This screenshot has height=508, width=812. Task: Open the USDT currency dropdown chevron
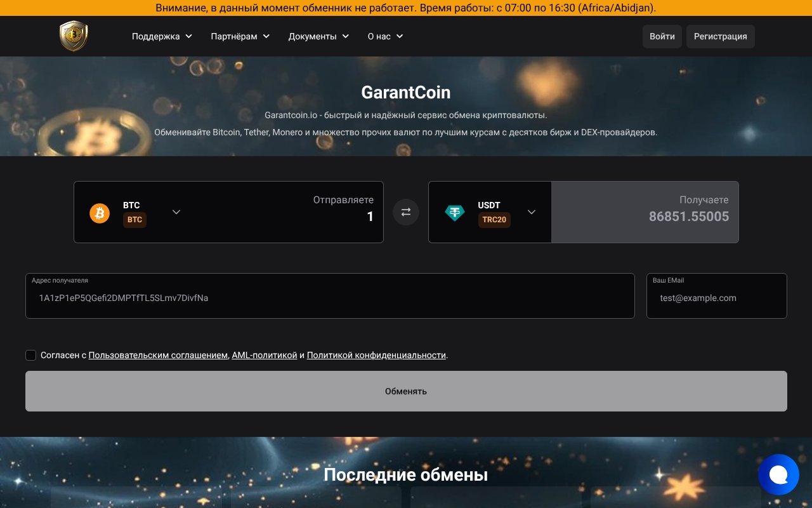531,212
